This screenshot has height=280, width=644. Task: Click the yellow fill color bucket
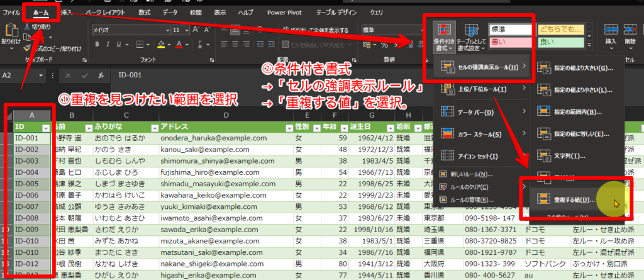[x=161, y=44]
